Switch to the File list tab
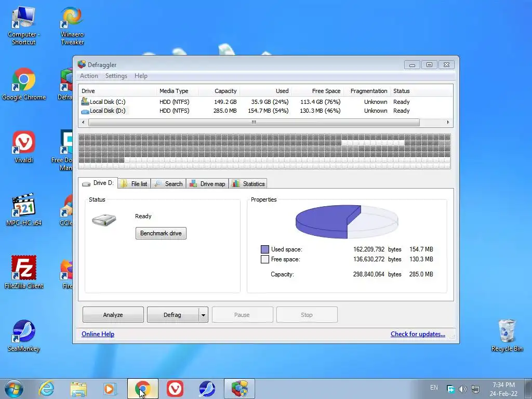 [x=135, y=183]
